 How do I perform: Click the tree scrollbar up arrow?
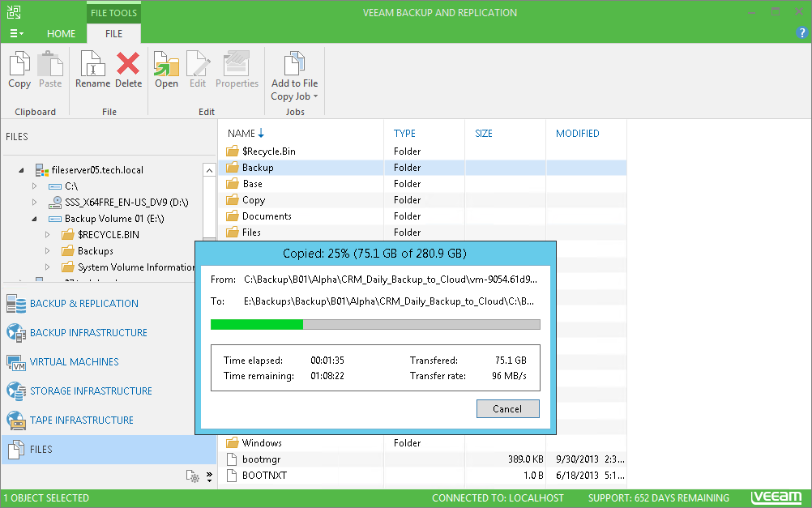coord(209,170)
